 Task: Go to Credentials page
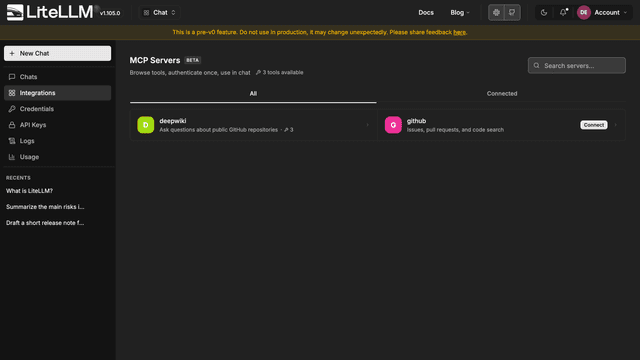click(58, 109)
